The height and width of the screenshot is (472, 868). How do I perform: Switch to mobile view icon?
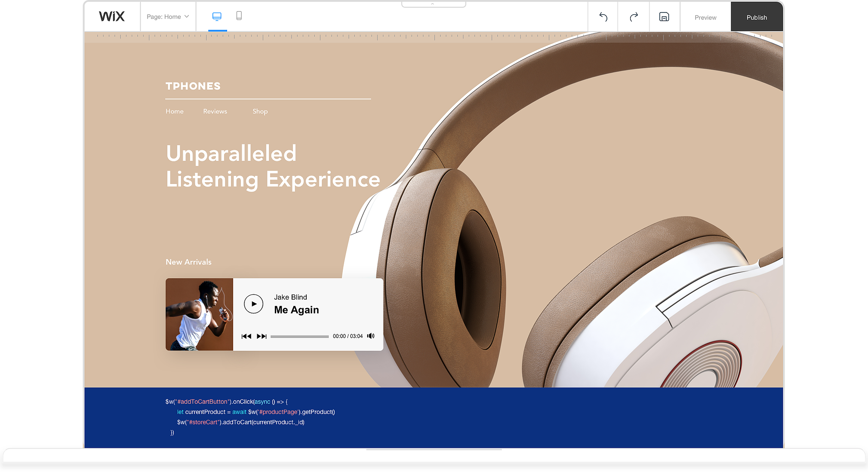click(238, 16)
